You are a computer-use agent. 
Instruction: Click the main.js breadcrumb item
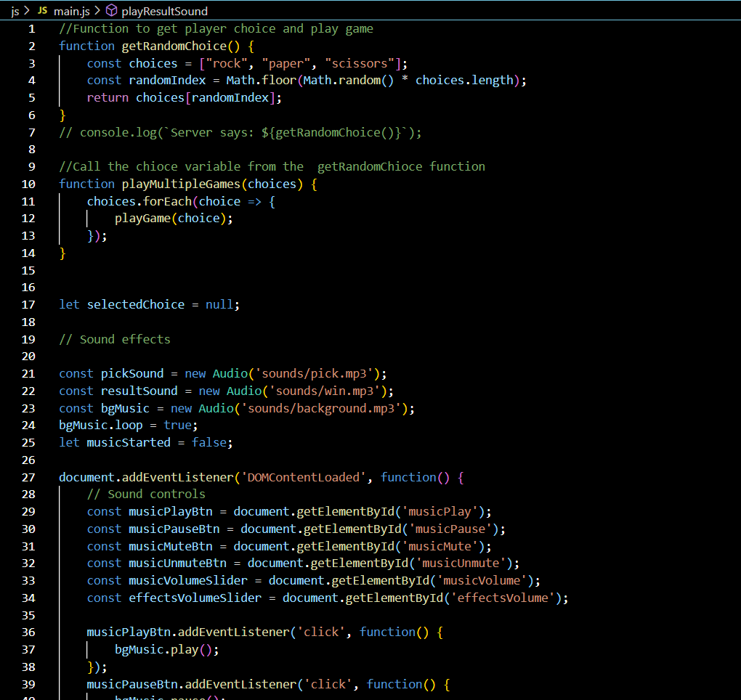71,11
